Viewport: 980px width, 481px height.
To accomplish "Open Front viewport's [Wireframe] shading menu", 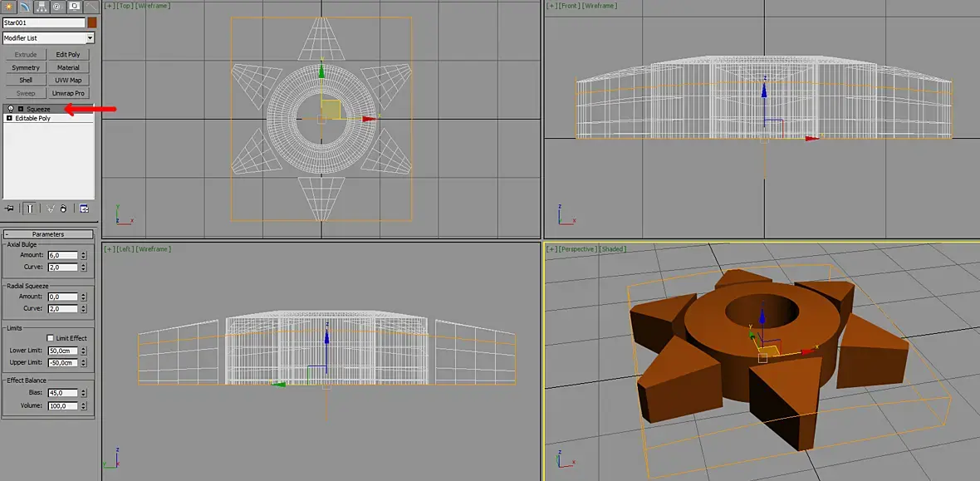I will coord(600,6).
